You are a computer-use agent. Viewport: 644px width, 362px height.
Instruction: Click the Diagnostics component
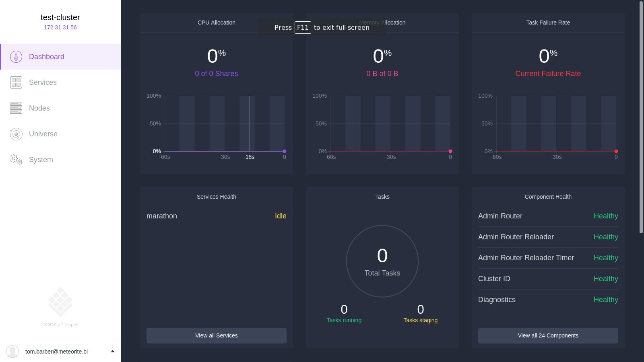[497, 300]
